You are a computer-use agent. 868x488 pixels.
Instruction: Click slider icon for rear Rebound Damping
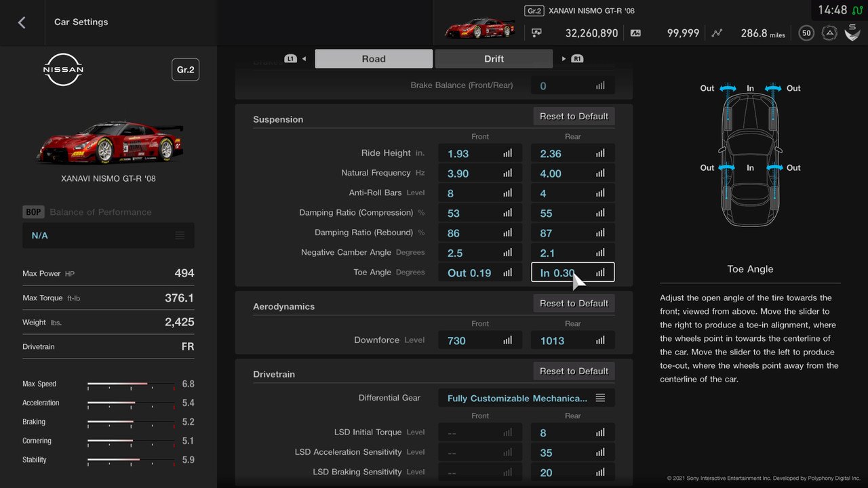pyautogui.click(x=600, y=232)
